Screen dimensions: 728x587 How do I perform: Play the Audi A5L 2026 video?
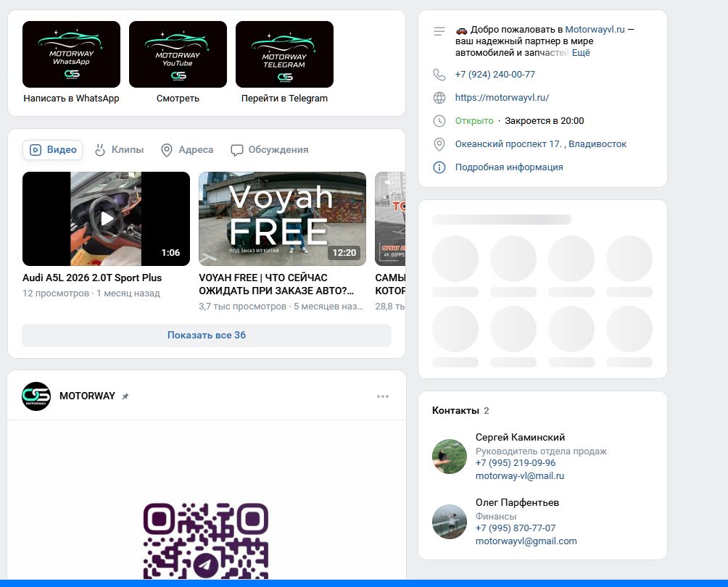click(107, 219)
